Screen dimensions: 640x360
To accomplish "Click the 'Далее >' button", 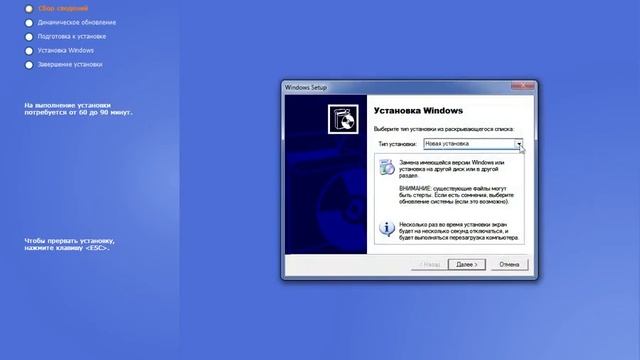I will (467, 264).
